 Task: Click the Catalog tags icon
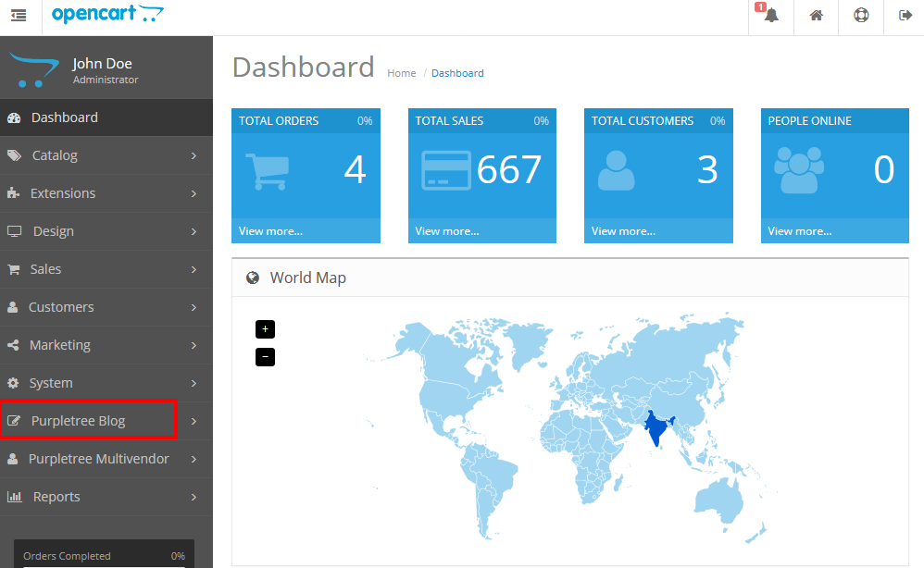click(x=14, y=155)
